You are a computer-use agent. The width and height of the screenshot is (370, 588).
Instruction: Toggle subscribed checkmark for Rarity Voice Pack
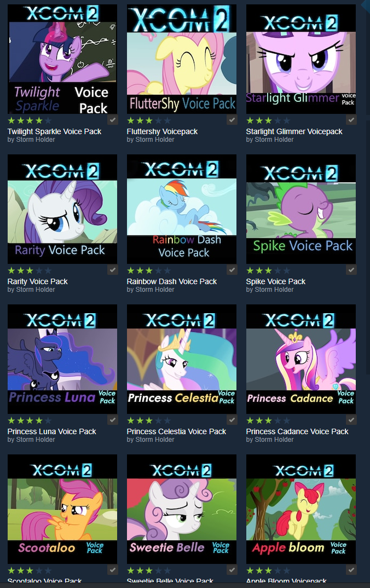click(112, 270)
